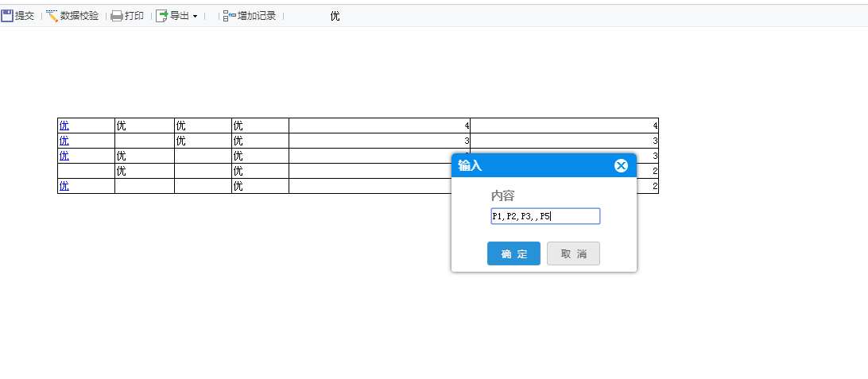Screen dimensions: 868x379
Task: Close the 输入 dialog with X icon
Action: (x=621, y=165)
